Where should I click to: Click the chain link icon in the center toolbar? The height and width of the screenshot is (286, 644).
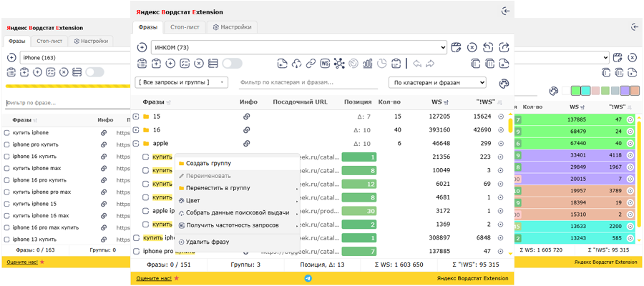(311, 64)
